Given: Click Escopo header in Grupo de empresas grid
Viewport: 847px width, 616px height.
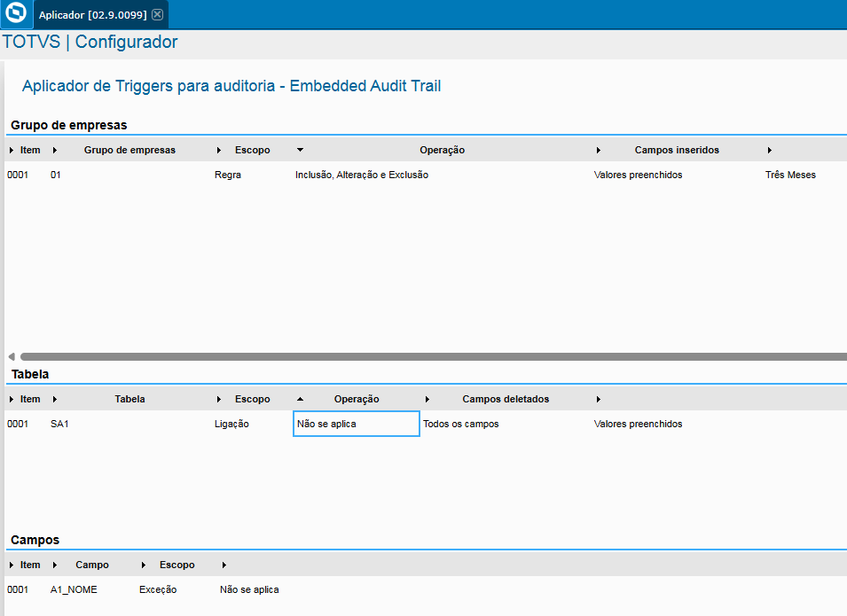Looking at the screenshot, I should click(252, 150).
